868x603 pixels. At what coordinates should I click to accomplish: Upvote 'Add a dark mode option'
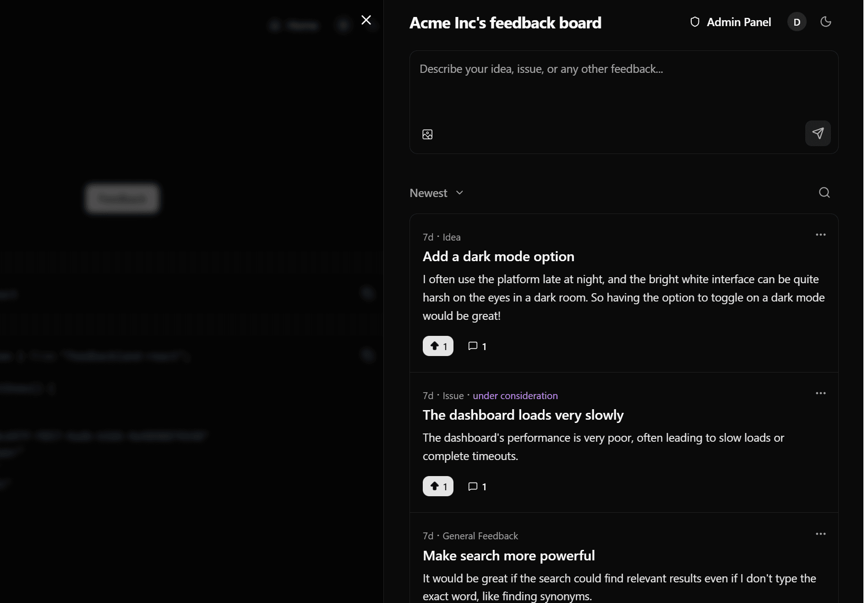pos(437,346)
